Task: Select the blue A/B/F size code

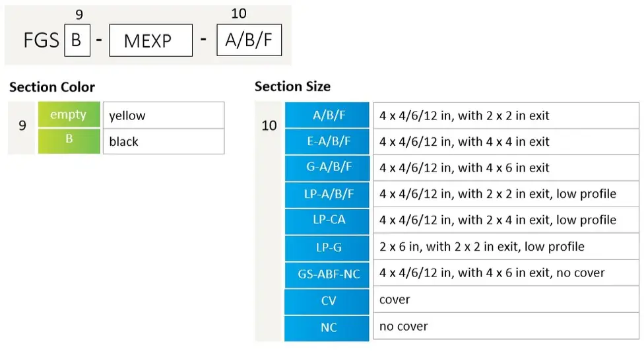Action: click(x=327, y=115)
